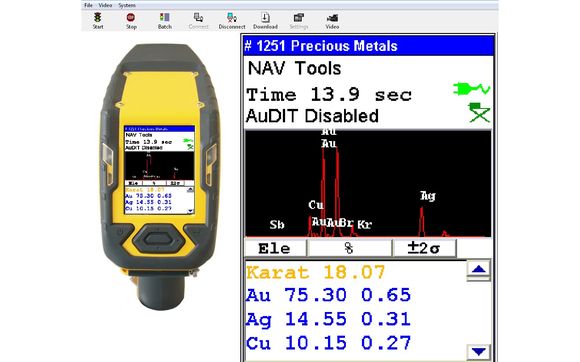Click the '# 1251 Precious Metals' title bar
580x362 pixels.
click(x=369, y=46)
